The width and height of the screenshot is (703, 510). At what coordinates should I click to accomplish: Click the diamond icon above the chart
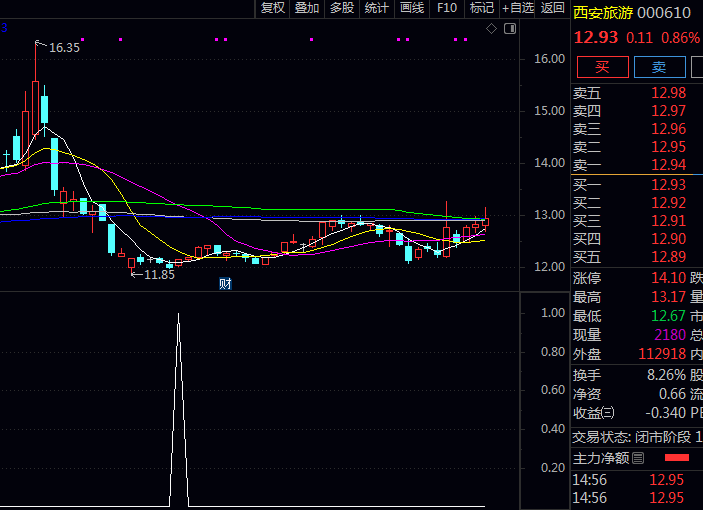pyautogui.click(x=491, y=30)
